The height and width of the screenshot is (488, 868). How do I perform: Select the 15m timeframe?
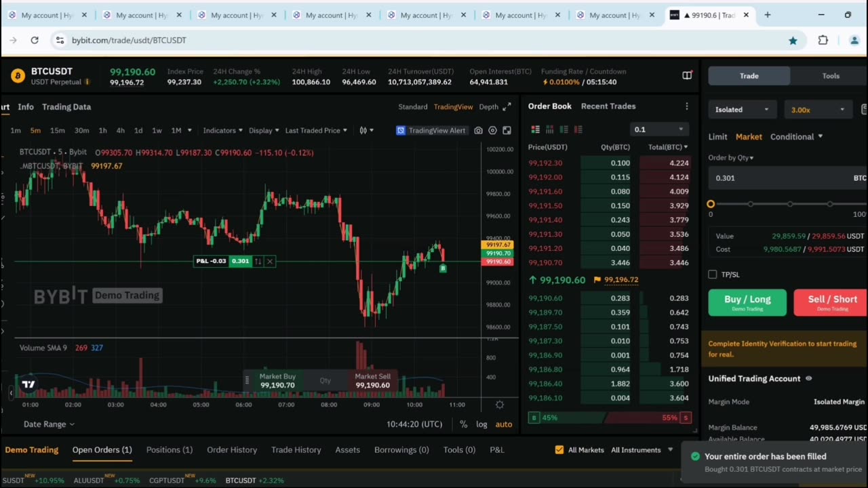point(57,130)
